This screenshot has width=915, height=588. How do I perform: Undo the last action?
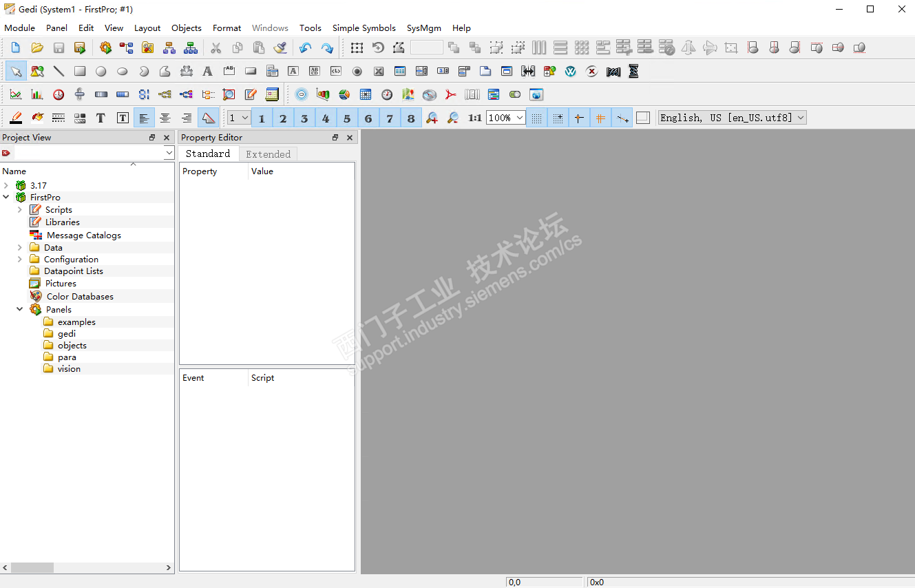(306, 48)
